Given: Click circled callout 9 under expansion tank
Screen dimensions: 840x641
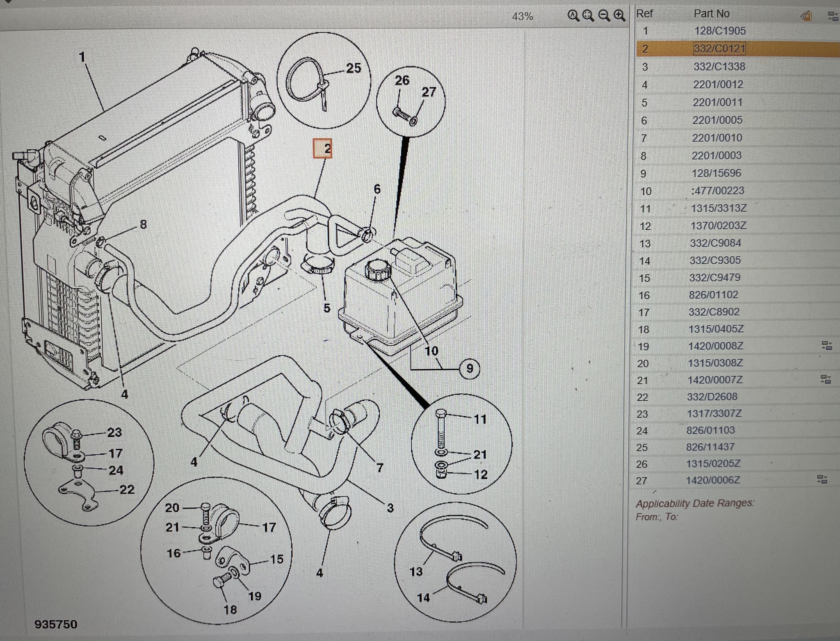Looking at the screenshot, I should click(470, 368).
